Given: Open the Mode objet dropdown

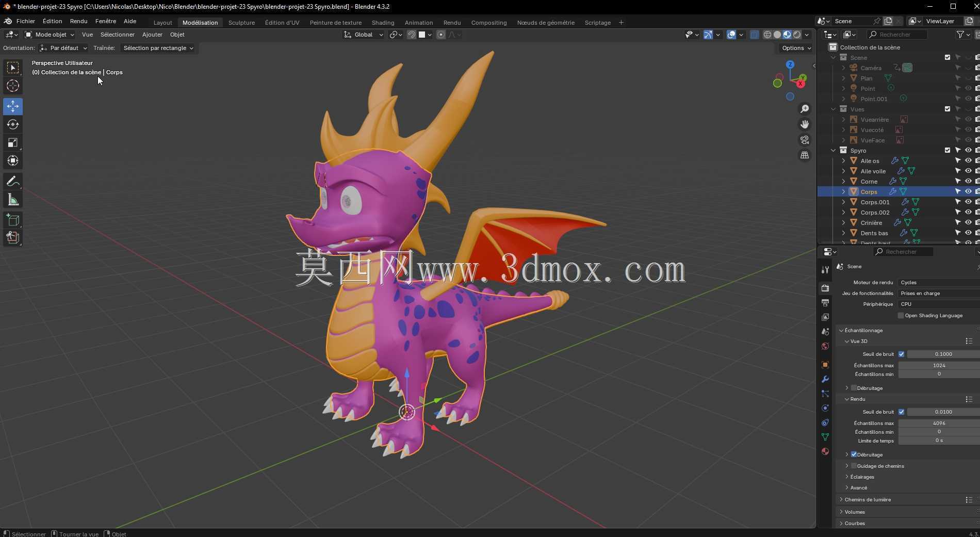Looking at the screenshot, I should (50, 35).
